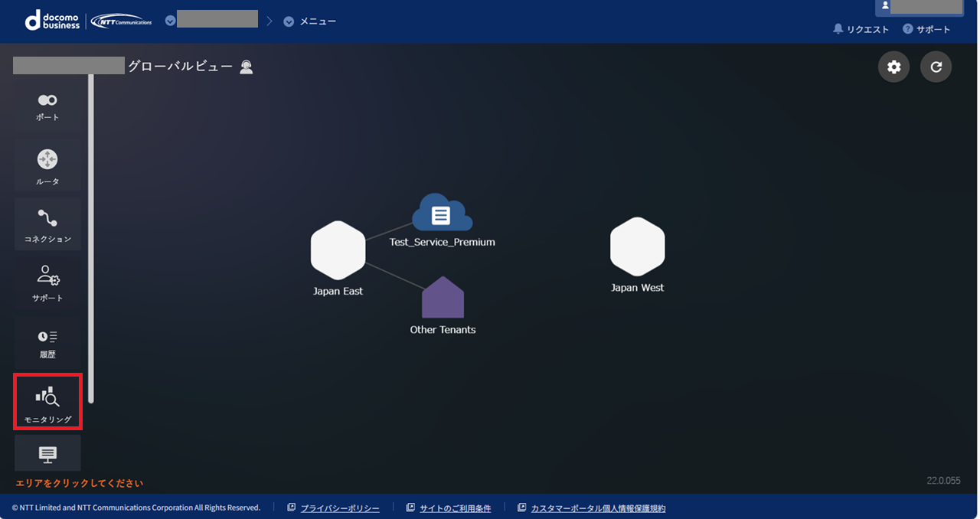Open the サイトのご利用条件 link
Image resolution: width=980 pixels, height=519 pixels.
(x=455, y=508)
